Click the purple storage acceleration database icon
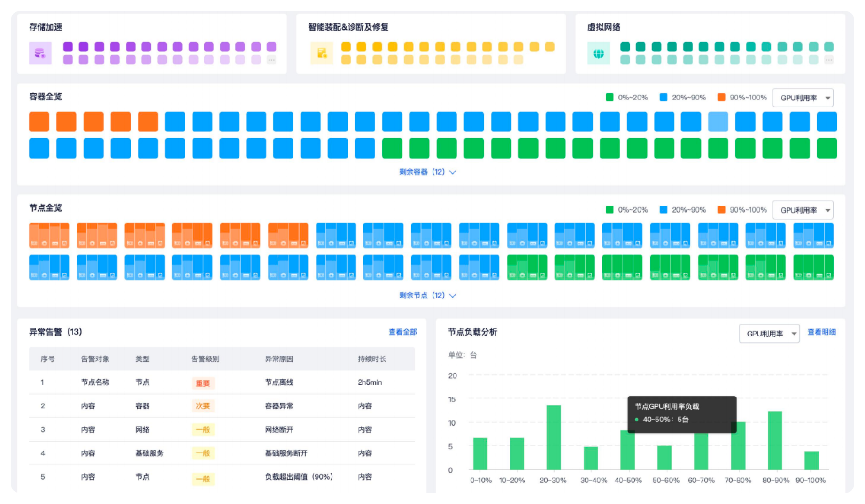The width and height of the screenshot is (865, 504). [40, 53]
